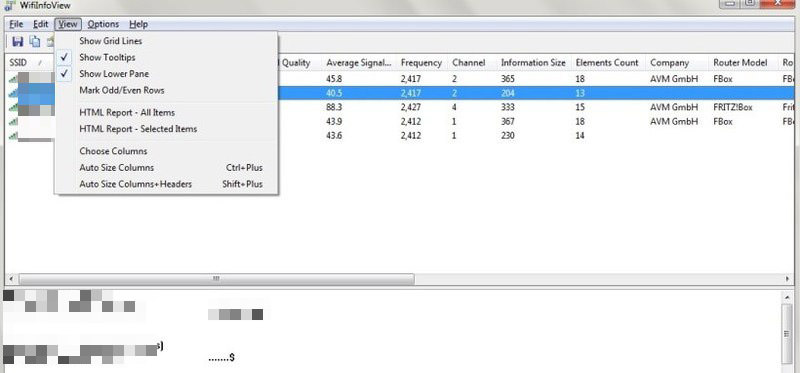
Task: Click the lower pane vertical scrollbar thumb
Action: point(788,334)
